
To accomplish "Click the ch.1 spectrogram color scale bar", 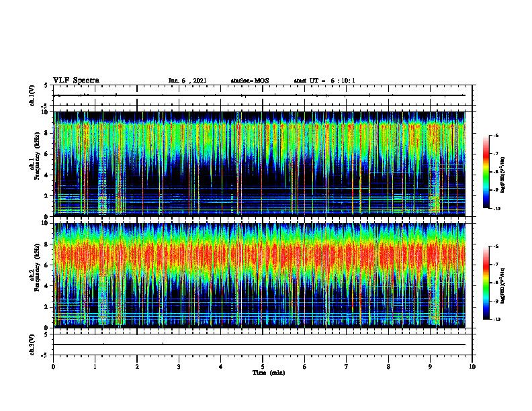I will pos(486,172).
